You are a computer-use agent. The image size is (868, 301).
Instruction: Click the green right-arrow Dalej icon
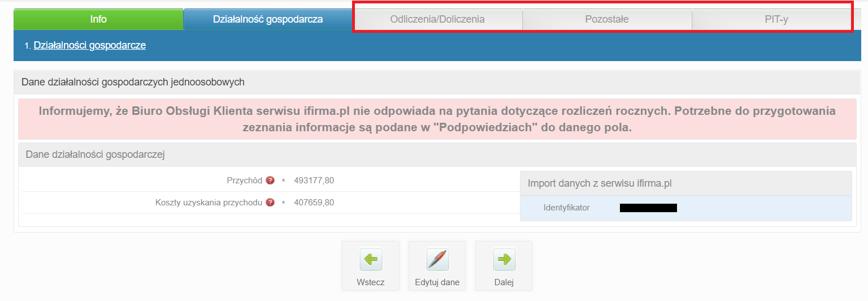[x=504, y=260]
